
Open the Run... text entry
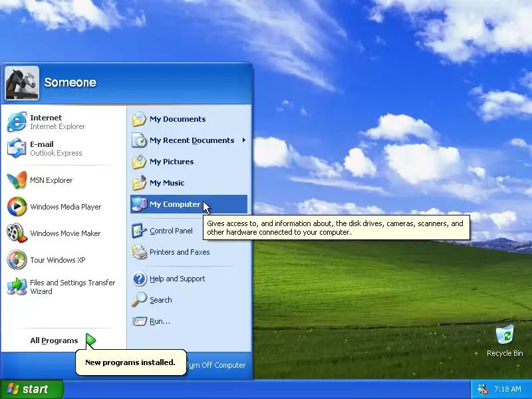coord(160,321)
